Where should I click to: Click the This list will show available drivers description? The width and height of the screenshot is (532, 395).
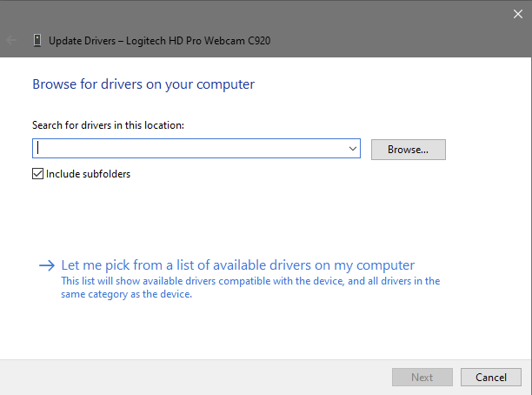coord(250,287)
